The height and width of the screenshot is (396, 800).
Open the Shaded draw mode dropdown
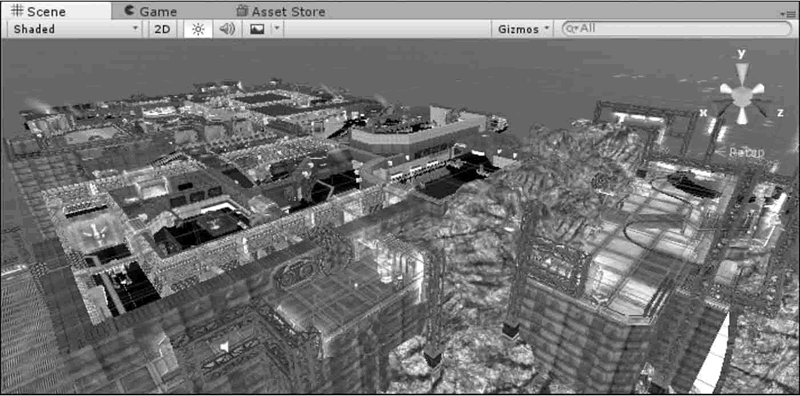pyautogui.click(x=76, y=30)
